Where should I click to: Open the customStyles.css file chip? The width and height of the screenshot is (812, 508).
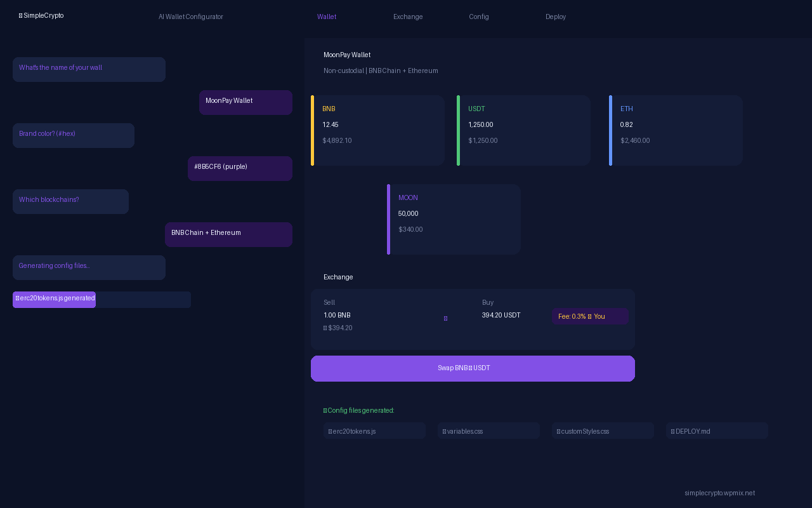[x=603, y=431]
